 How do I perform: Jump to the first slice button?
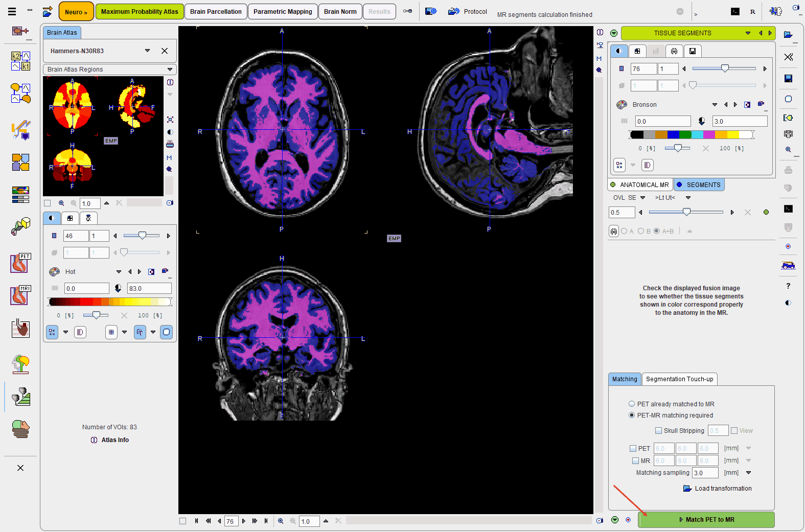(196, 521)
